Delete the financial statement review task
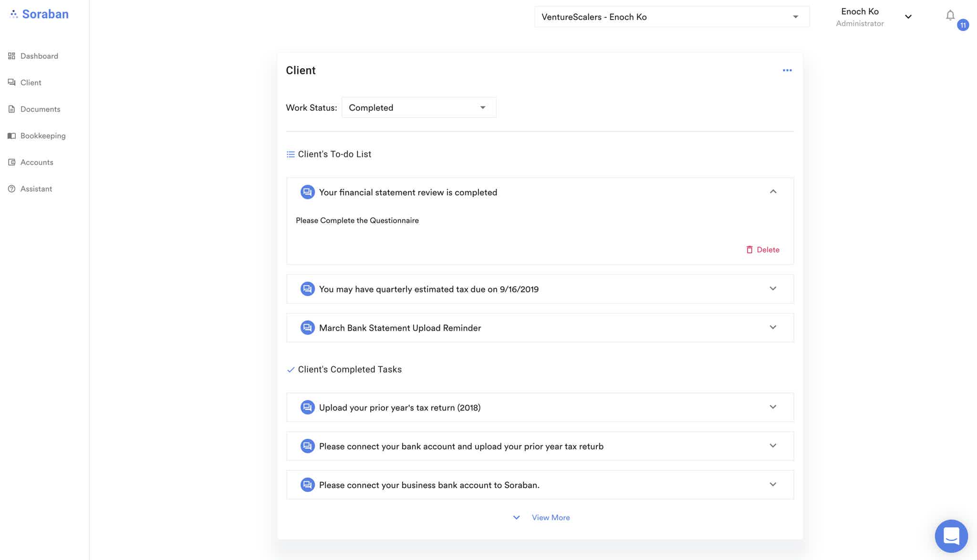977x560 pixels. [x=762, y=250]
